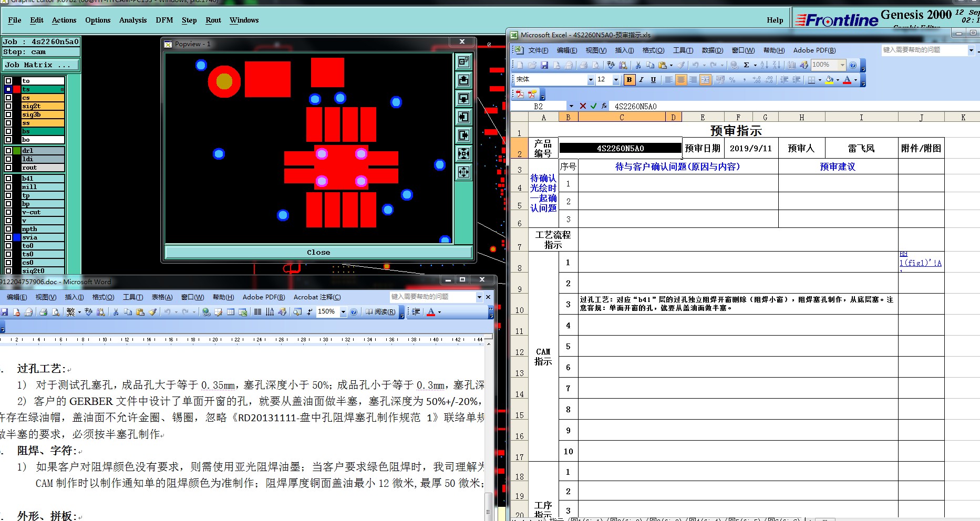This screenshot has height=521, width=980.
Task: Open Excel font name dropdown
Action: [591, 80]
